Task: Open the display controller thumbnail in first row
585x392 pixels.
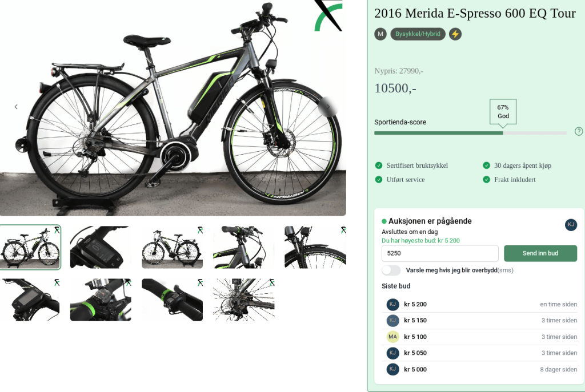Action: (101, 247)
